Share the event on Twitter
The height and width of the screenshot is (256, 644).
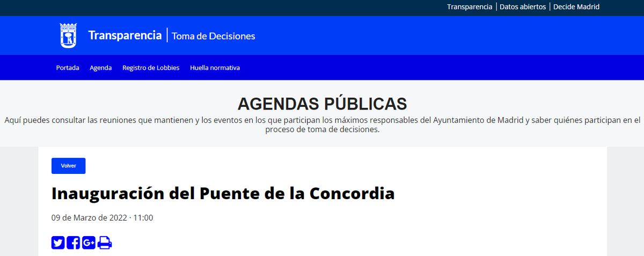click(x=58, y=243)
